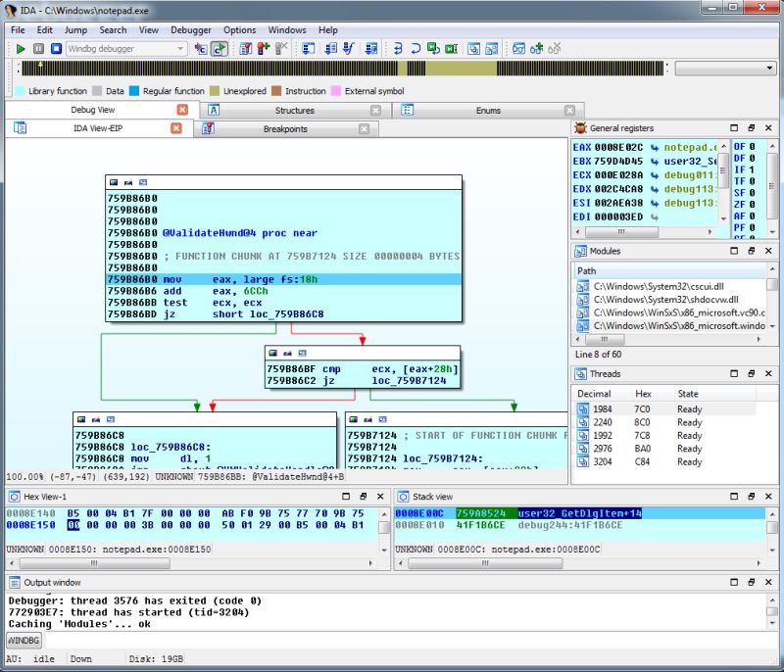Click the greyed delete breakpoint icon
This screenshot has height=672, width=784.
point(281,48)
